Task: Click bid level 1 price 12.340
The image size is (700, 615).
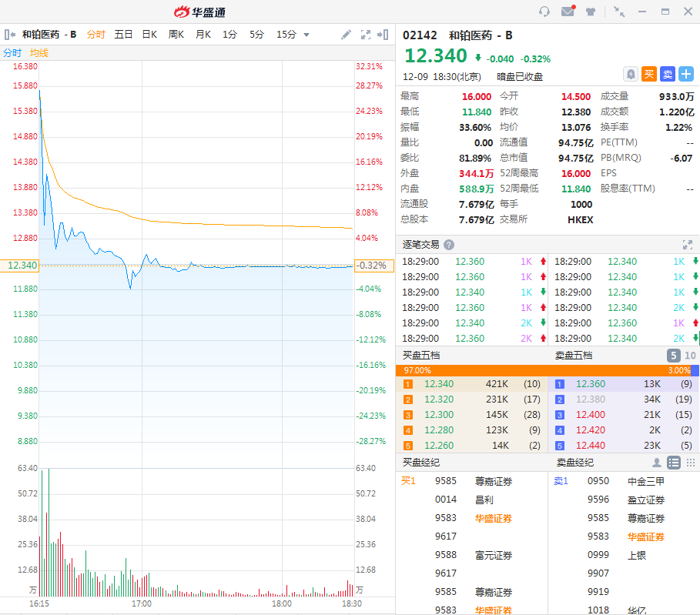Action: point(439,384)
